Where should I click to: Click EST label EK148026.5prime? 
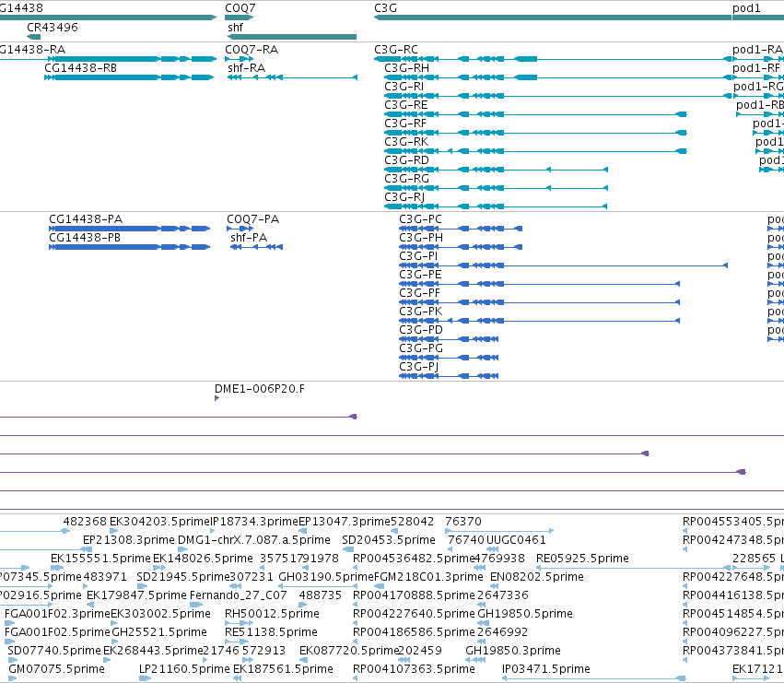(203, 559)
